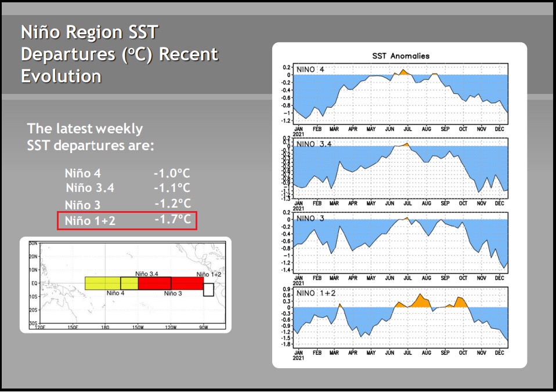Click the orange July peak in NINO 4 chart
This screenshot has height=392, width=556.
(x=403, y=72)
